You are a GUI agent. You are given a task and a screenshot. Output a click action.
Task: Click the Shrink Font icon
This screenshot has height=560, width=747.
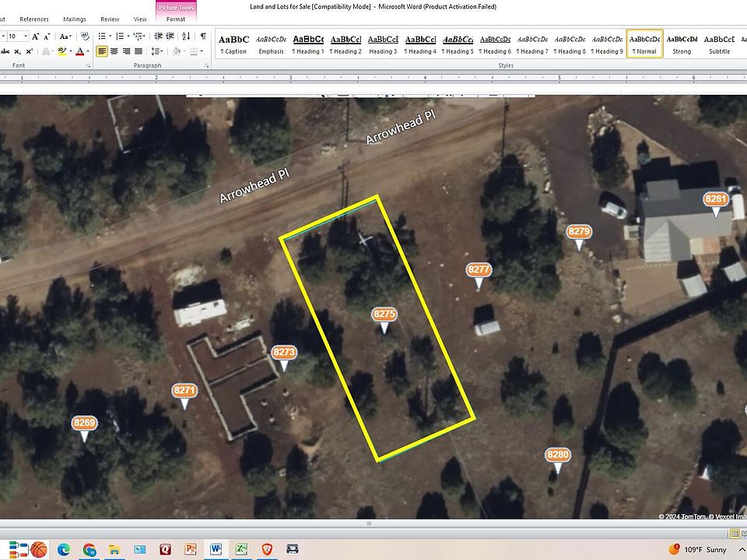[x=47, y=37]
